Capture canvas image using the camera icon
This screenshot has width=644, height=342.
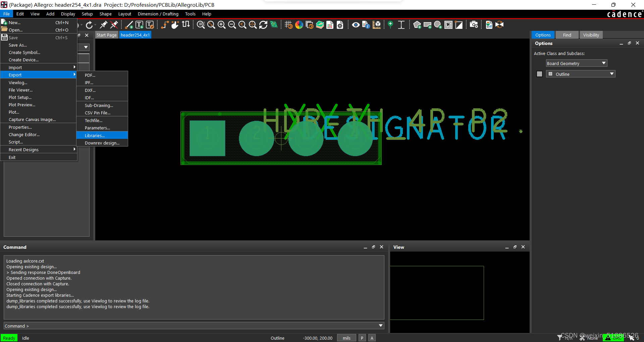(x=474, y=24)
